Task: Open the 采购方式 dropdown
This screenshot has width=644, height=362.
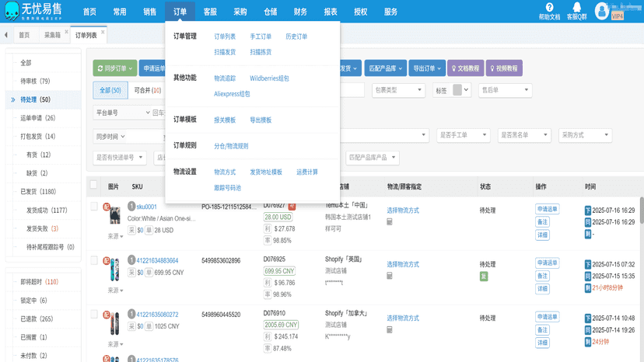Action: 585,135
